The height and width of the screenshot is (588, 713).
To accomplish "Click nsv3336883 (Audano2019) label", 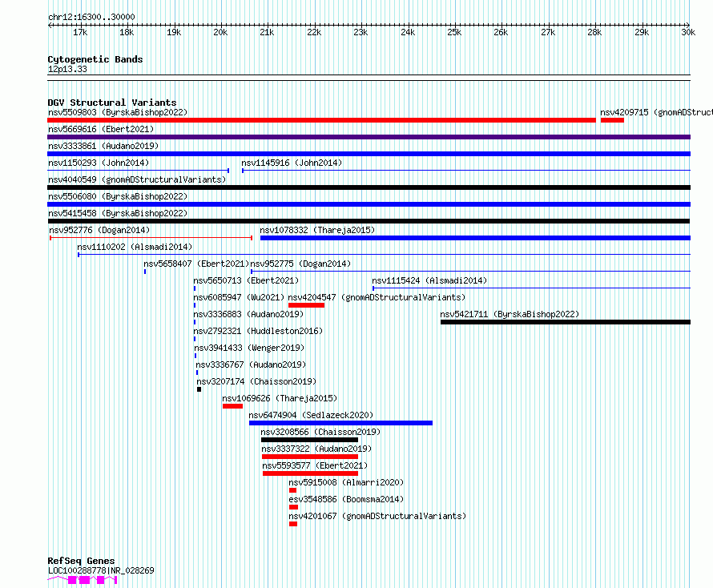I will pyautogui.click(x=248, y=314).
